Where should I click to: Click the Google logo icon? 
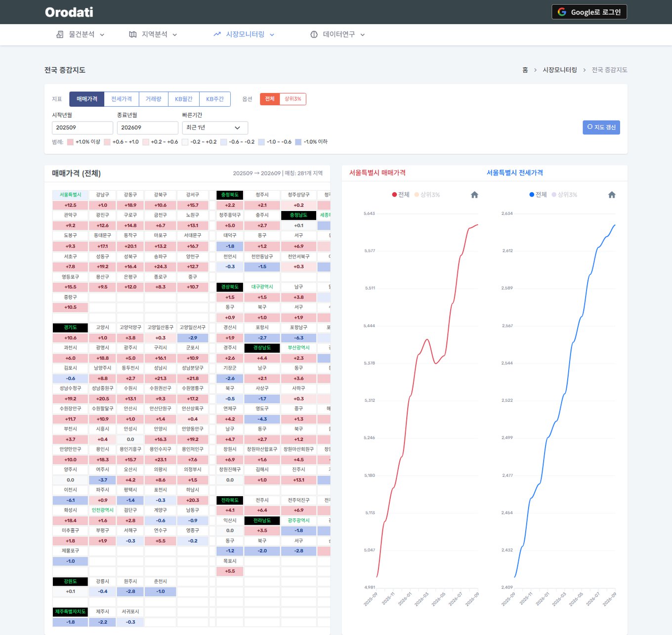point(562,12)
